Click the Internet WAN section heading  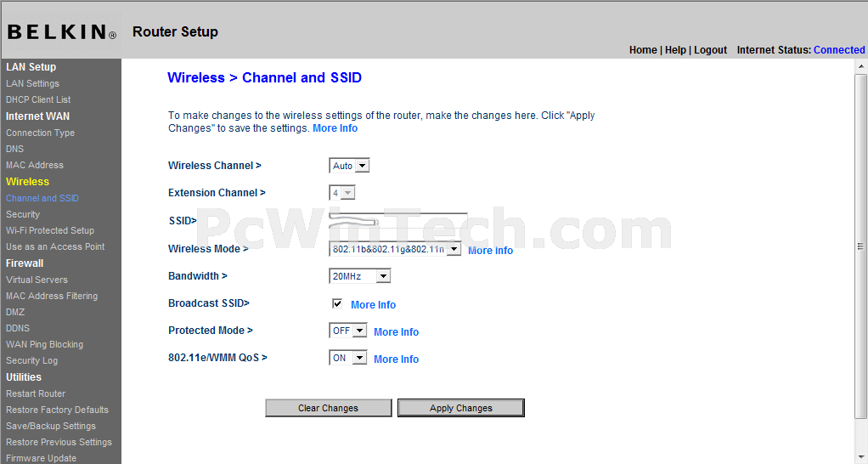(37, 116)
